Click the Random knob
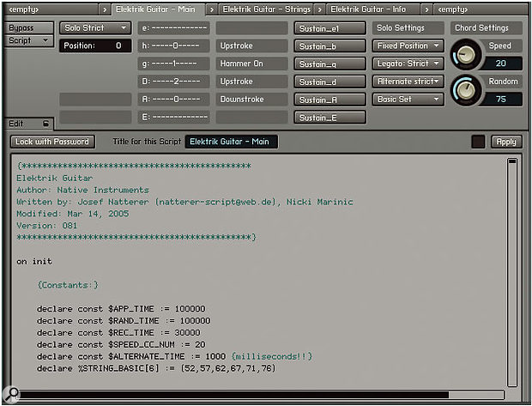Screen dimensions: 532x406 [x=466, y=91]
